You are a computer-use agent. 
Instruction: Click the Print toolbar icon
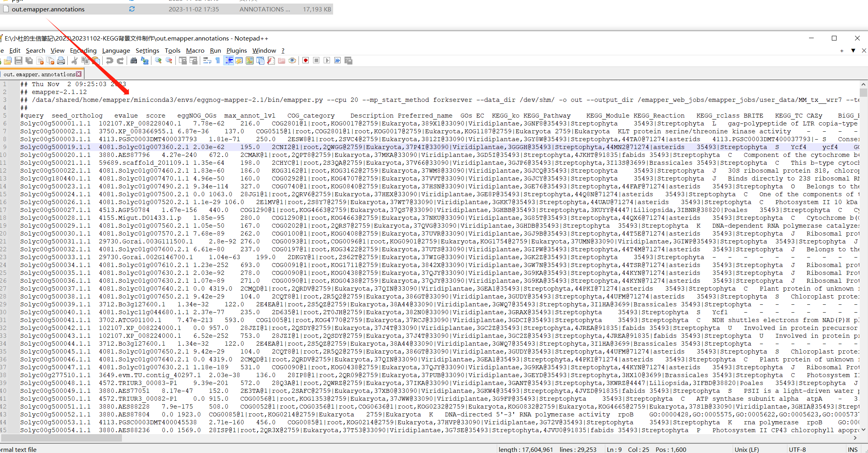point(61,61)
